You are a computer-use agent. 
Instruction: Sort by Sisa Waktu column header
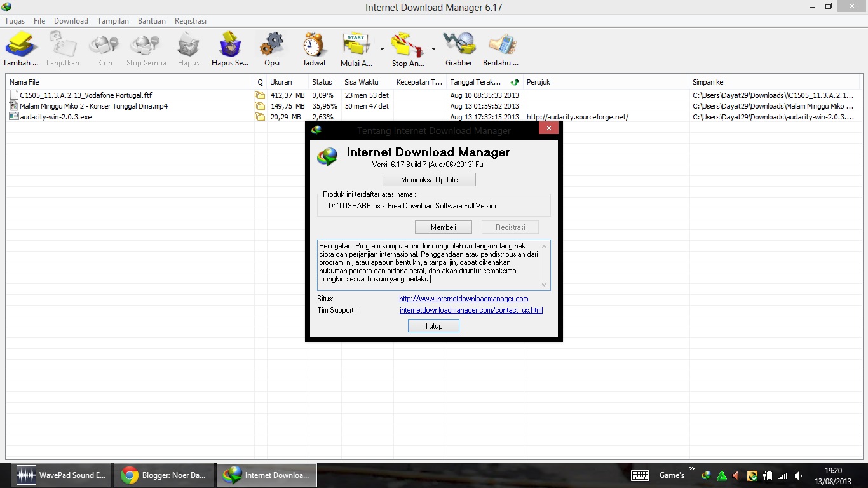(x=367, y=82)
